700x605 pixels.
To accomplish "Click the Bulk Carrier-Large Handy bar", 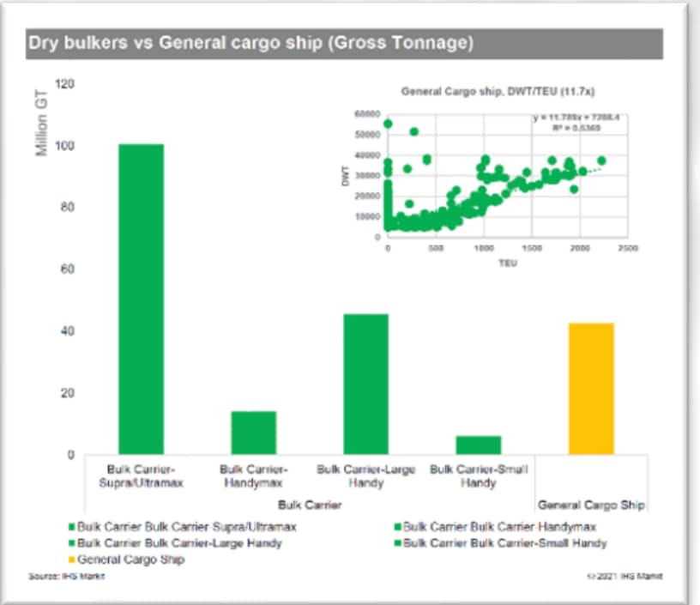I will 366,384.
